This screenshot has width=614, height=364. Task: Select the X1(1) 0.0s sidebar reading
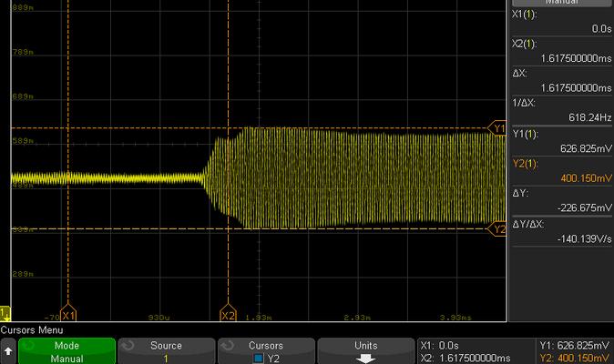pos(561,22)
